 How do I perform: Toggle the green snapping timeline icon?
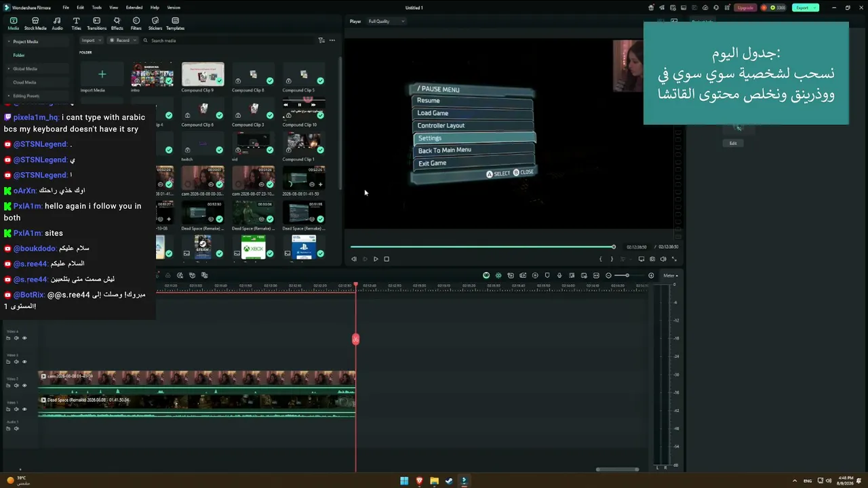point(498,275)
